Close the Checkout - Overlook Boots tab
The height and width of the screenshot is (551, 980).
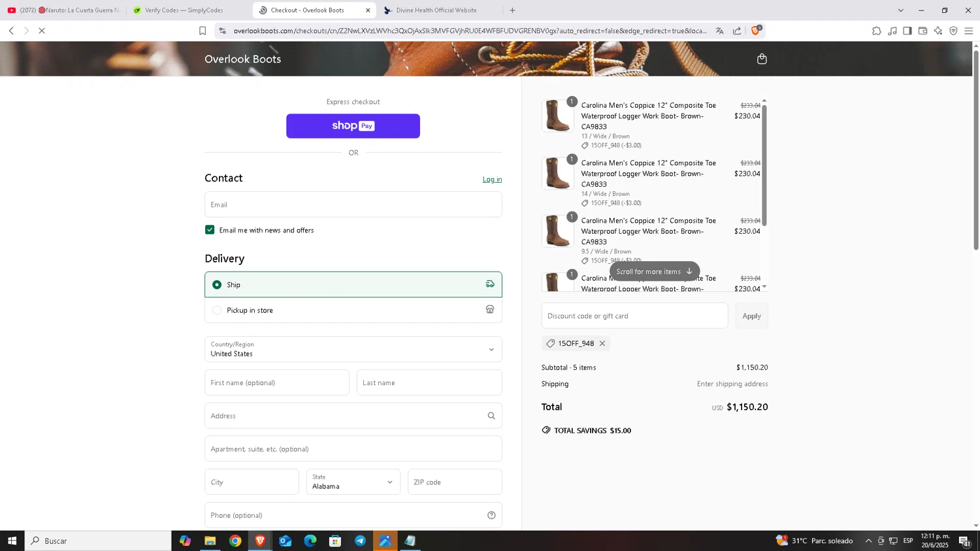tap(368, 10)
